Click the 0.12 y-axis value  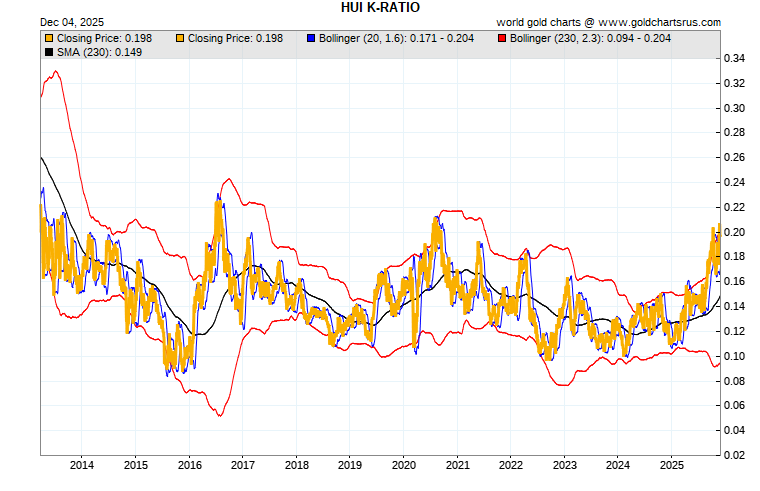pos(734,331)
